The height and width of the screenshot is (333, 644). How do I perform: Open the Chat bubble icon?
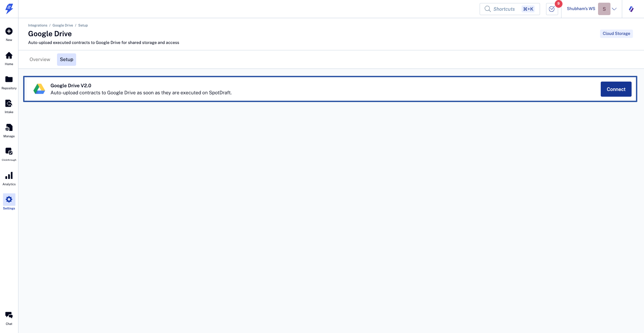(9, 315)
